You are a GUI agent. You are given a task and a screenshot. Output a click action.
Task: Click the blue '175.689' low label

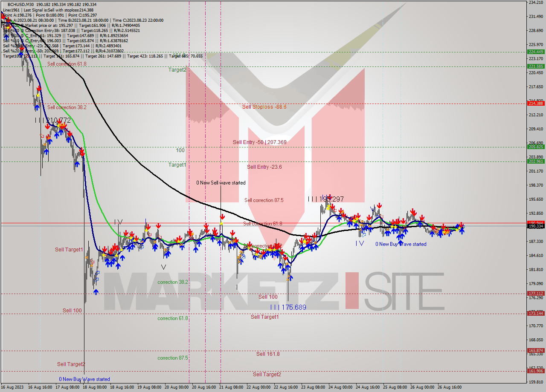(x=294, y=307)
